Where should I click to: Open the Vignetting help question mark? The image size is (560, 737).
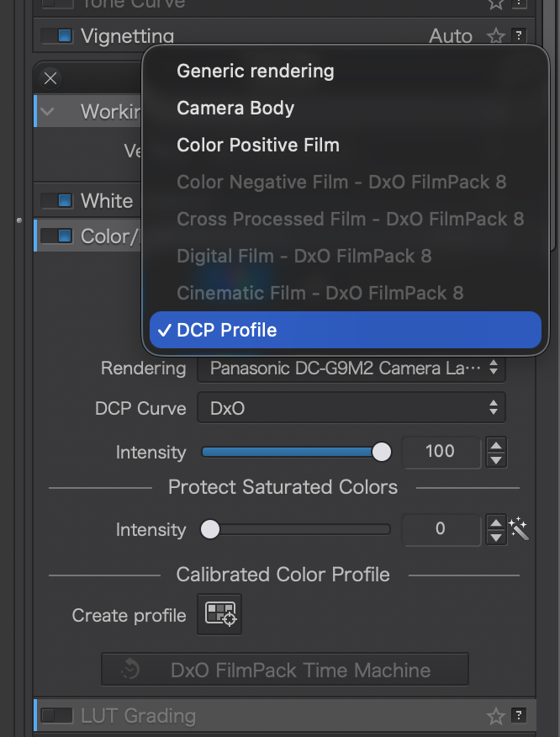520,36
